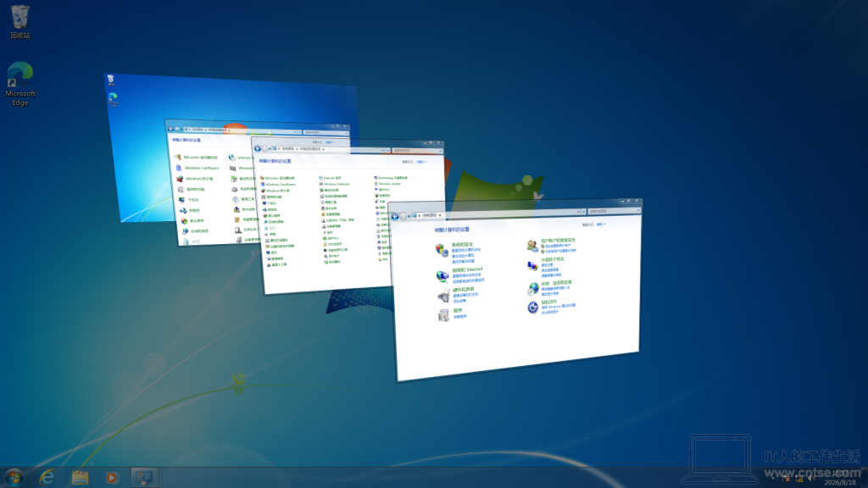
Task: Show hidden tray icons arrow on taskbar
Action: [773, 478]
